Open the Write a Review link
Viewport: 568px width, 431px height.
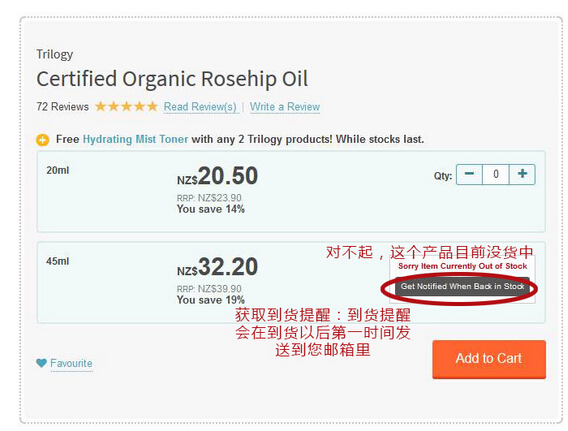click(x=285, y=107)
